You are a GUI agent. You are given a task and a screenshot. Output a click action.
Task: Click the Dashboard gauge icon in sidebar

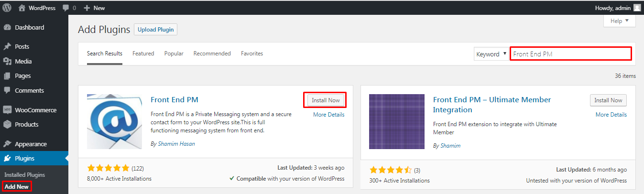[7, 28]
